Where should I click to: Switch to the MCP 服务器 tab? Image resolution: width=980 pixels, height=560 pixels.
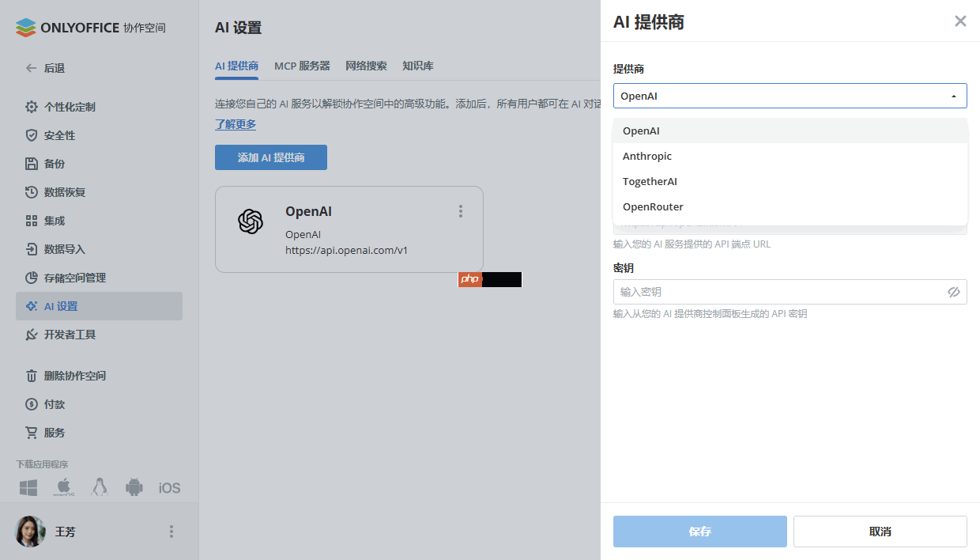pos(302,66)
